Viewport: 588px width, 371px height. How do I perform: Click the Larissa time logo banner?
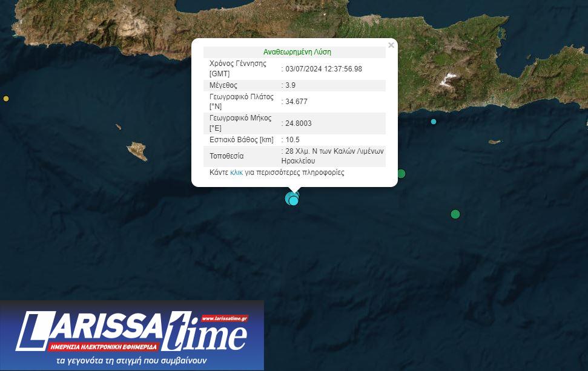pos(131,335)
